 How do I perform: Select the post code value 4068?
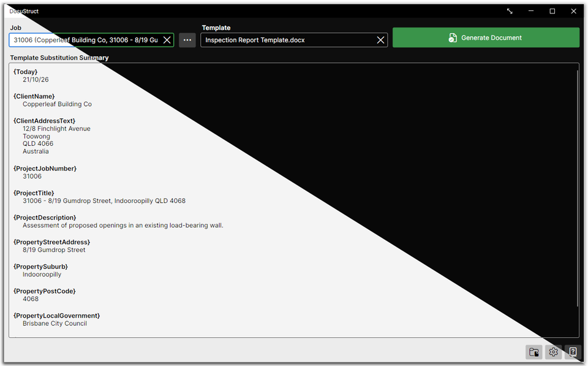coord(31,299)
